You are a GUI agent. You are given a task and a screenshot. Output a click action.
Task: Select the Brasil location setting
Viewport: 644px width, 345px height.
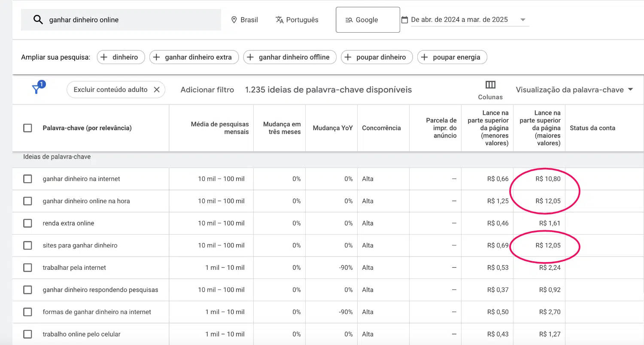pyautogui.click(x=244, y=19)
